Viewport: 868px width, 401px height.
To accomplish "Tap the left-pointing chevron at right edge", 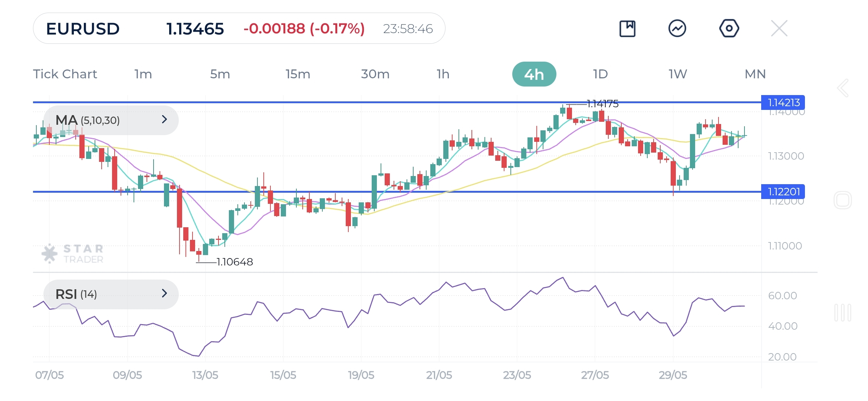I will point(843,88).
